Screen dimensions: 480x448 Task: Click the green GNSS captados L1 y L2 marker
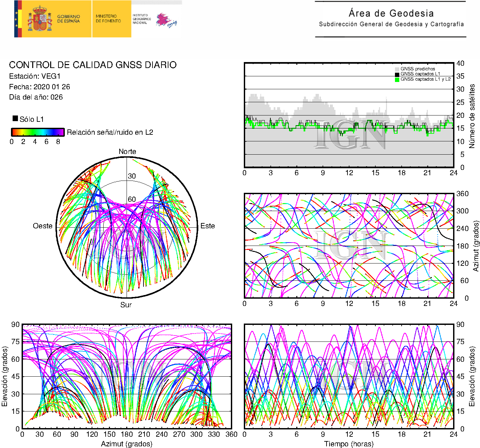(x=397, y=80)
